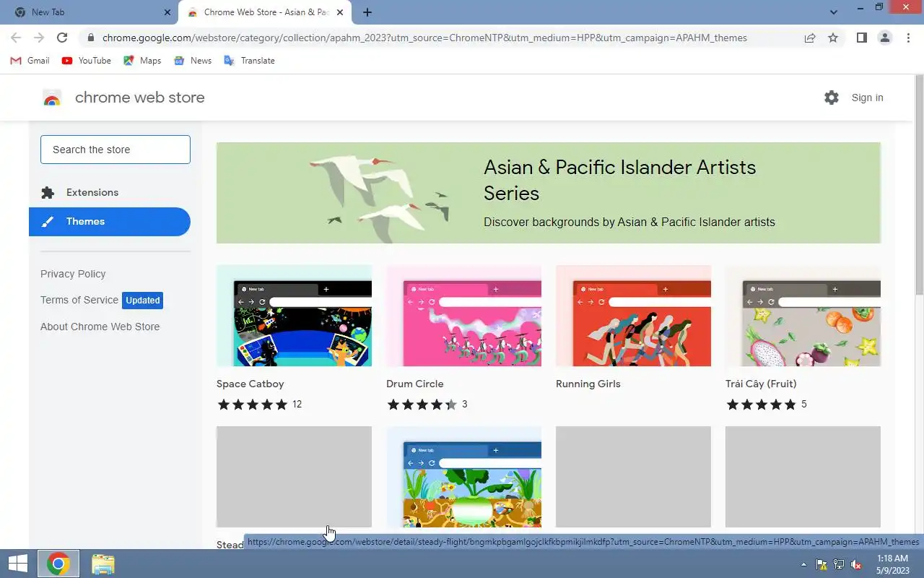Click the Sign in link
This screenshot has width=924, height=578.
[867, 98]
